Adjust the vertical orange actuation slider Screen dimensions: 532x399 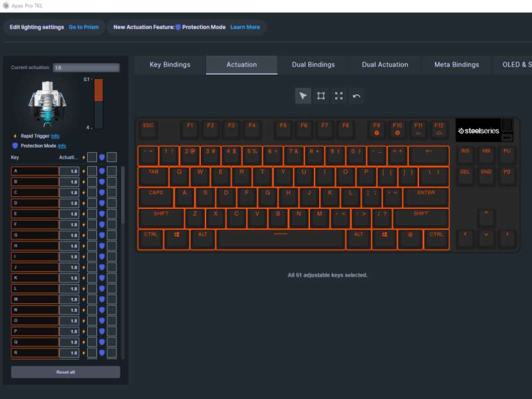[x=98, y=104]
